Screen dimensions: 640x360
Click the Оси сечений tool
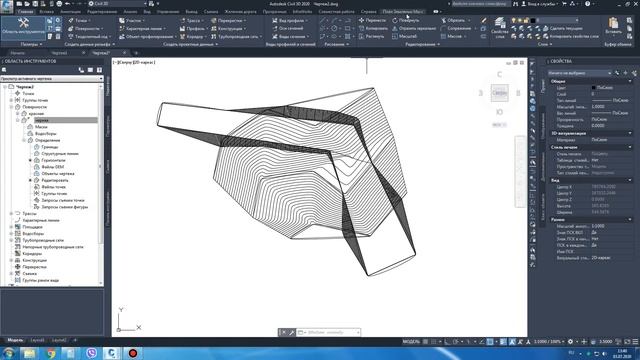288,29
